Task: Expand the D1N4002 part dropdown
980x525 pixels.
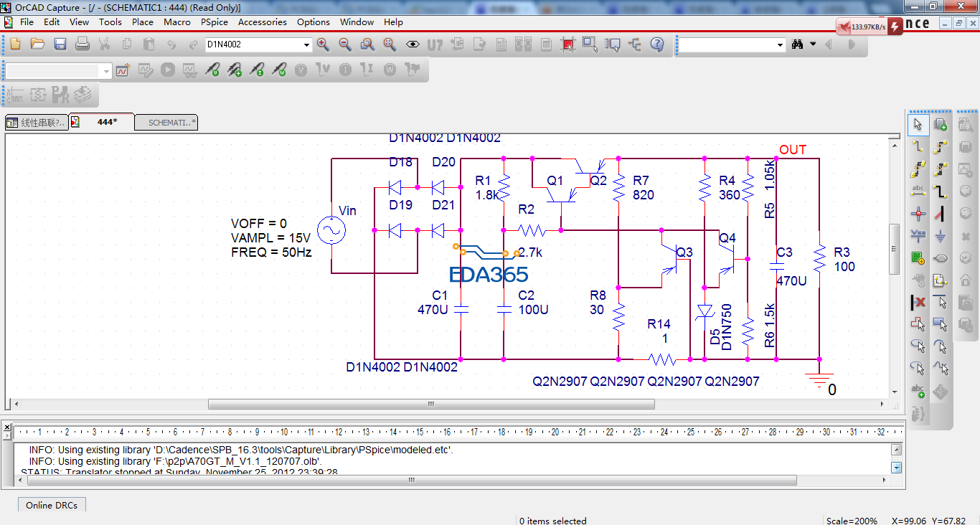Action: (306, 45)
